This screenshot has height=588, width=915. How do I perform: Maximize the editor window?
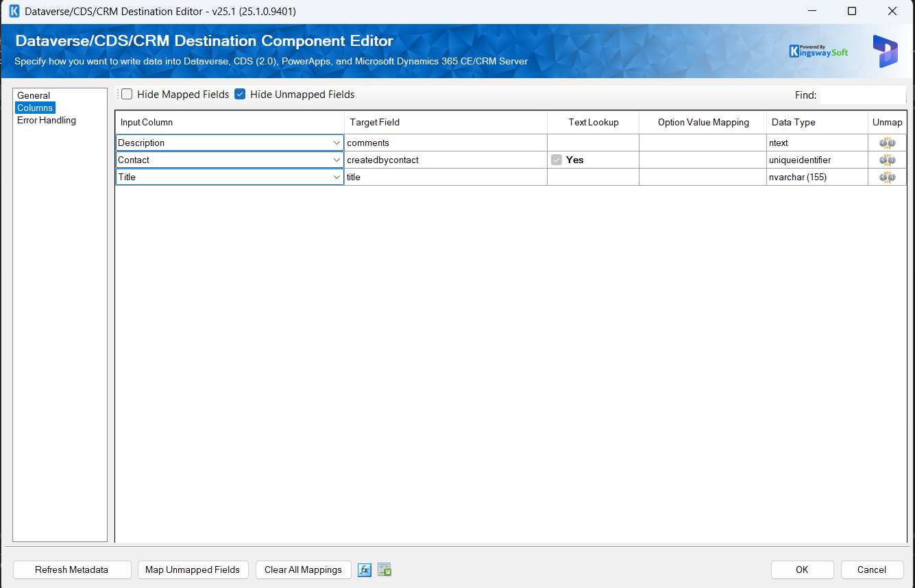click(x=852, y=11)
